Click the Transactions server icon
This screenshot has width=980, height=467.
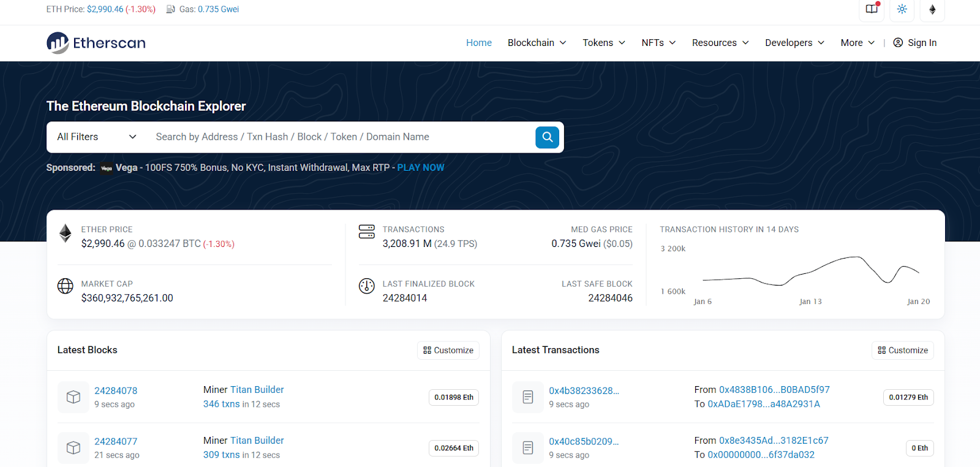pyautogui.click(x=367, y=232)
